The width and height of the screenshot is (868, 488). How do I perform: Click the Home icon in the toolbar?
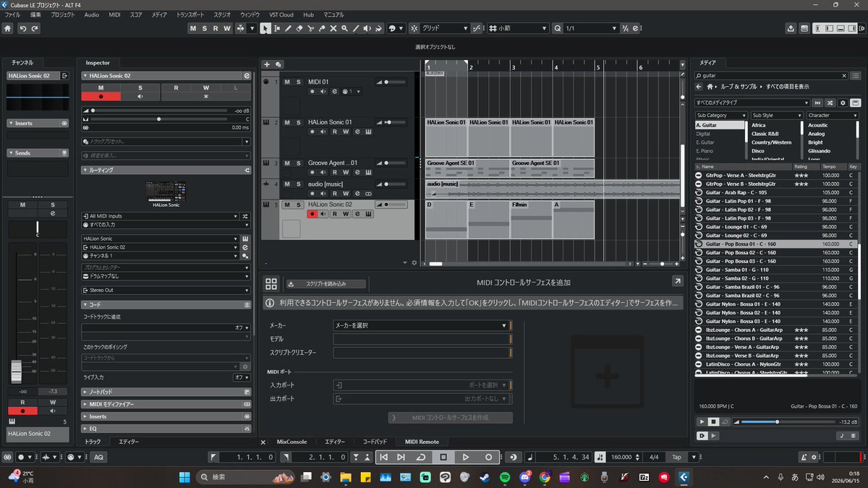8,28
